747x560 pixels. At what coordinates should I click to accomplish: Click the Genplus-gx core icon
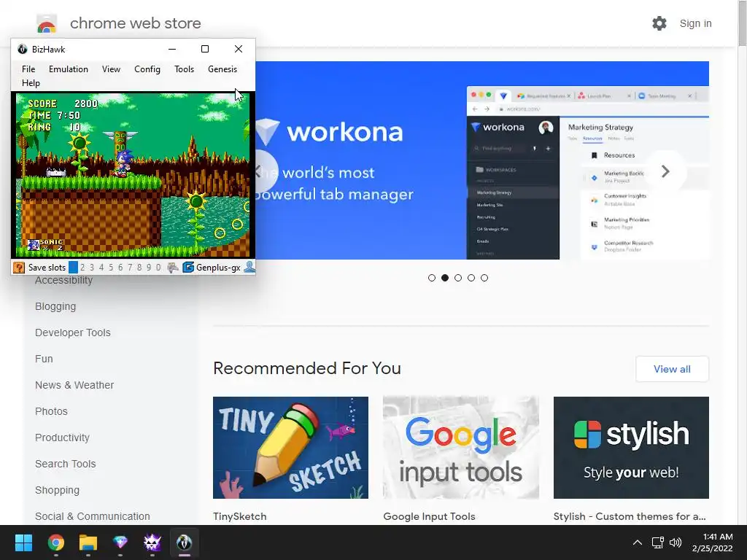pyautogui.click(x=188, y=267)
